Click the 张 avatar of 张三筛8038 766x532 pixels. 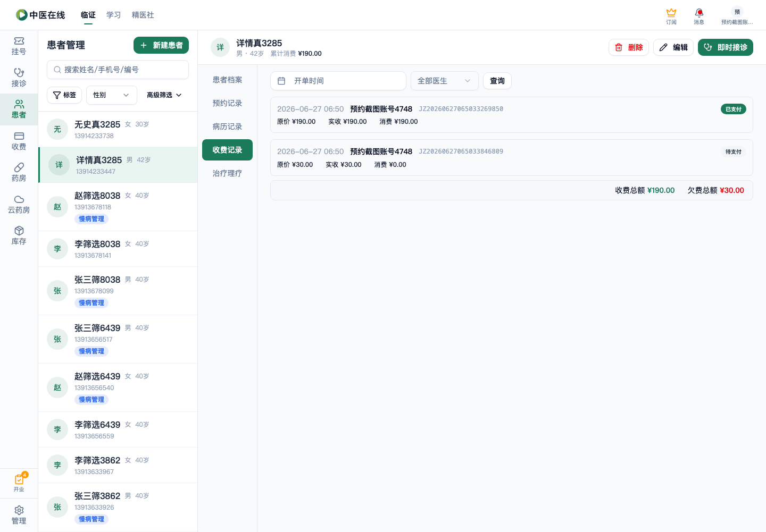(x=57, y=291)
